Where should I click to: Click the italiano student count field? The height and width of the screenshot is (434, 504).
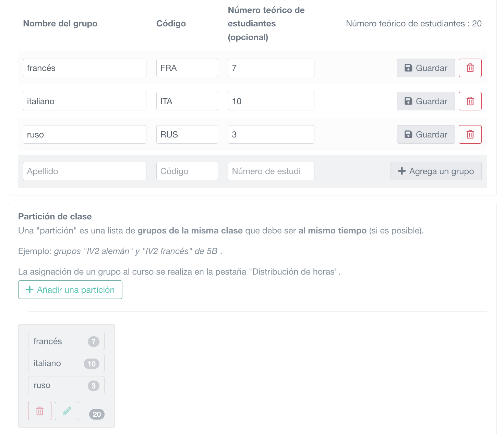271,101
